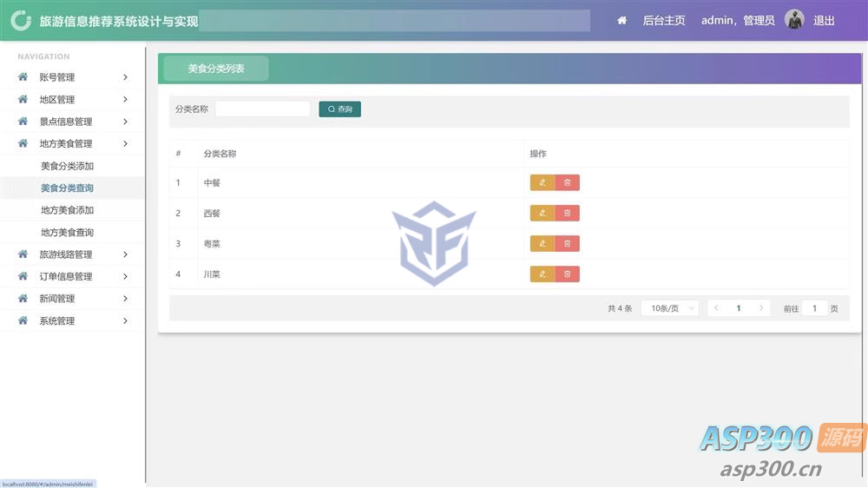
Task: Click the 系统管理 home icon
Action: (x=23, y=320)
